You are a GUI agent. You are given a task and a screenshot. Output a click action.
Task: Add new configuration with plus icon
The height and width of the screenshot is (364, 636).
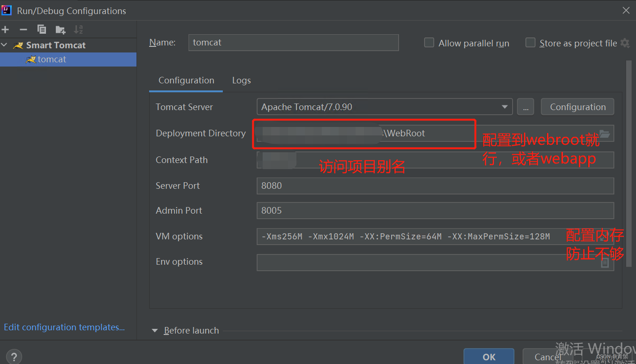click(5, 30)
